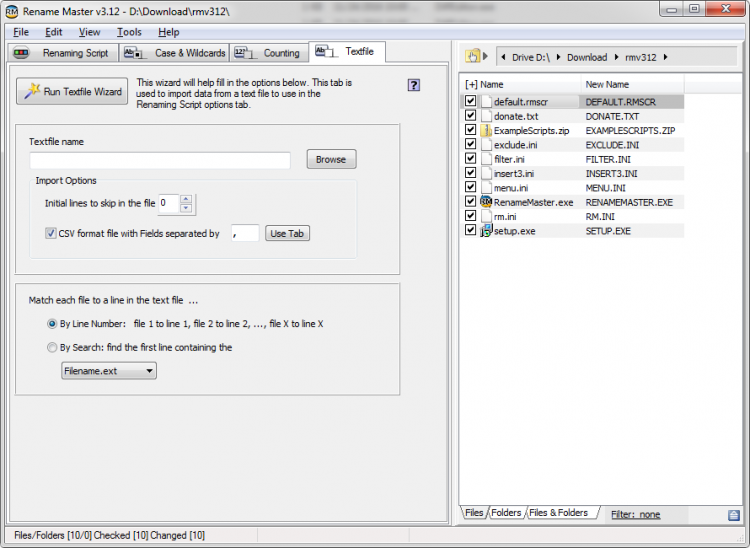The image size is (750, 548).
Task: Expand the arrow after rmv312 in path
Action: click(665, 57)
